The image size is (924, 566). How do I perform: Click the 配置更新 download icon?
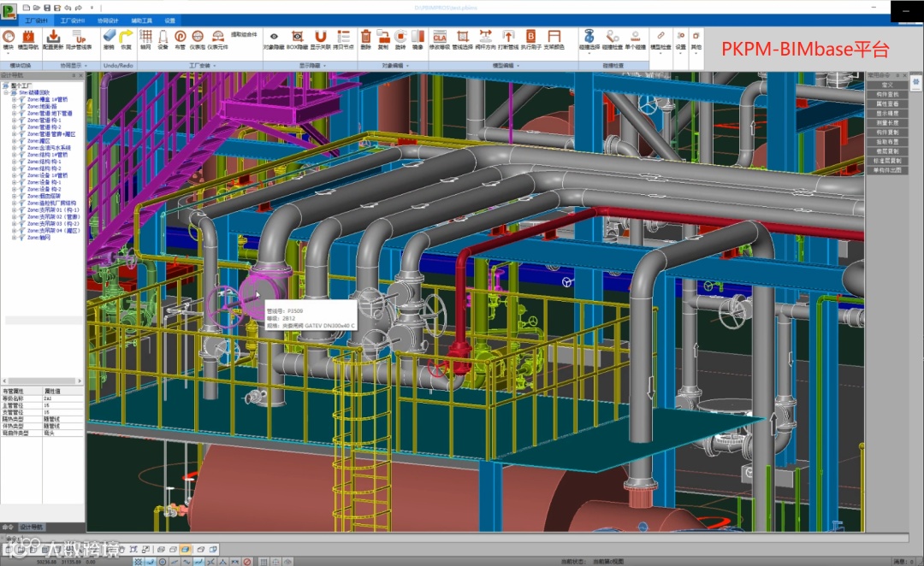pyautogui.click(x=52, y=38)
